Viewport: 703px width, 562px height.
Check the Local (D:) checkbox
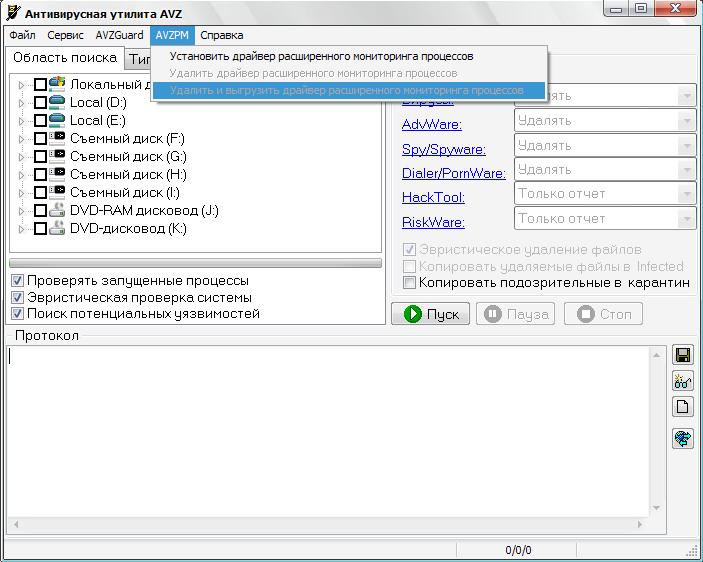pos(40,103)
